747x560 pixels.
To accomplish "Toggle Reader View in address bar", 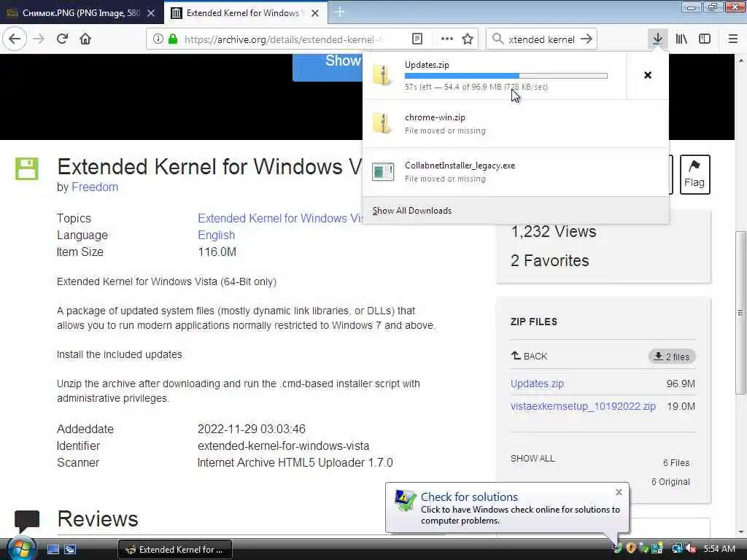I will click(417, 39).
